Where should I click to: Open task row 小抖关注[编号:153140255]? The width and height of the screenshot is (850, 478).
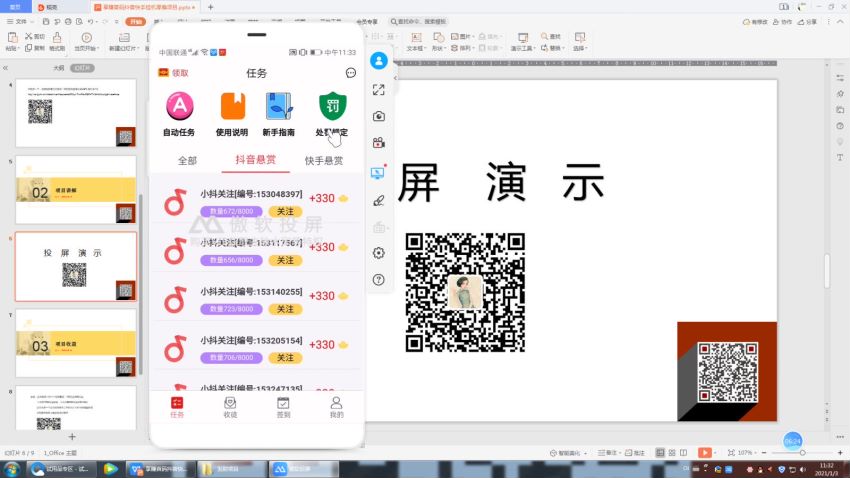click(256, 300)
